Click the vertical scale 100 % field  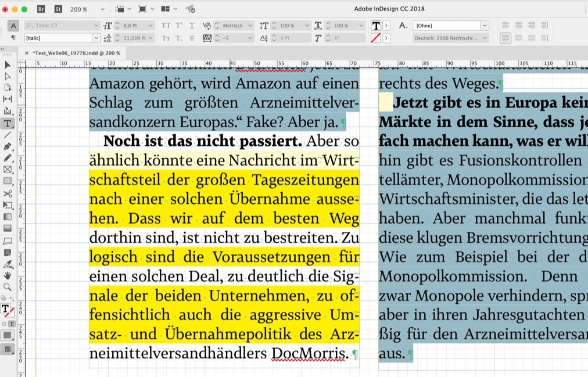coord(290,26)
